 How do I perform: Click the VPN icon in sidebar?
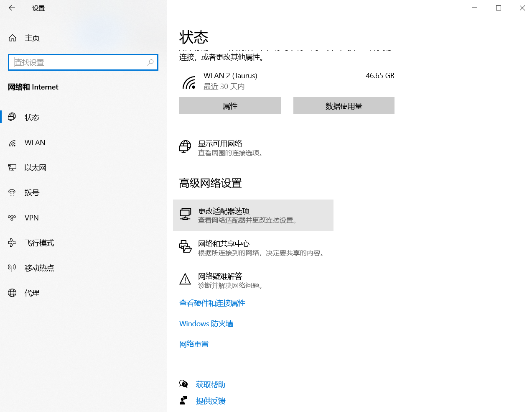click(x=12, y=218)
